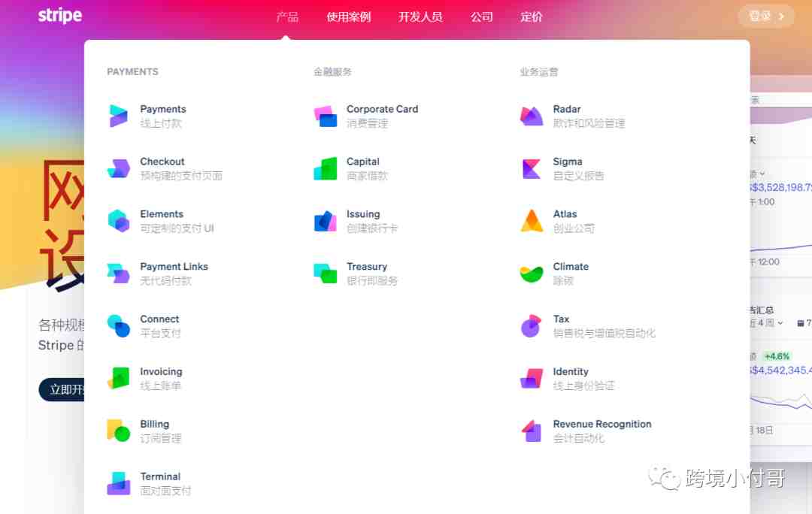Open the Identity link

(x=571, y=372)
